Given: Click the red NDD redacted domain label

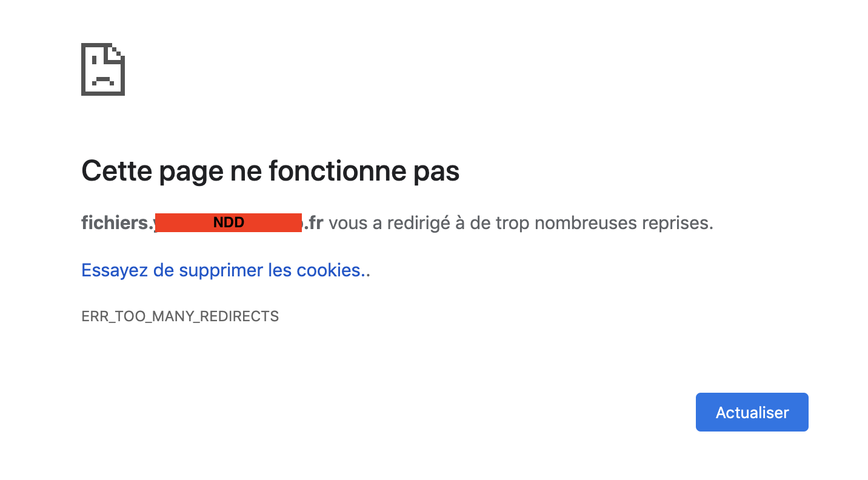Looking at the screenshot, I should pos(229,223).
